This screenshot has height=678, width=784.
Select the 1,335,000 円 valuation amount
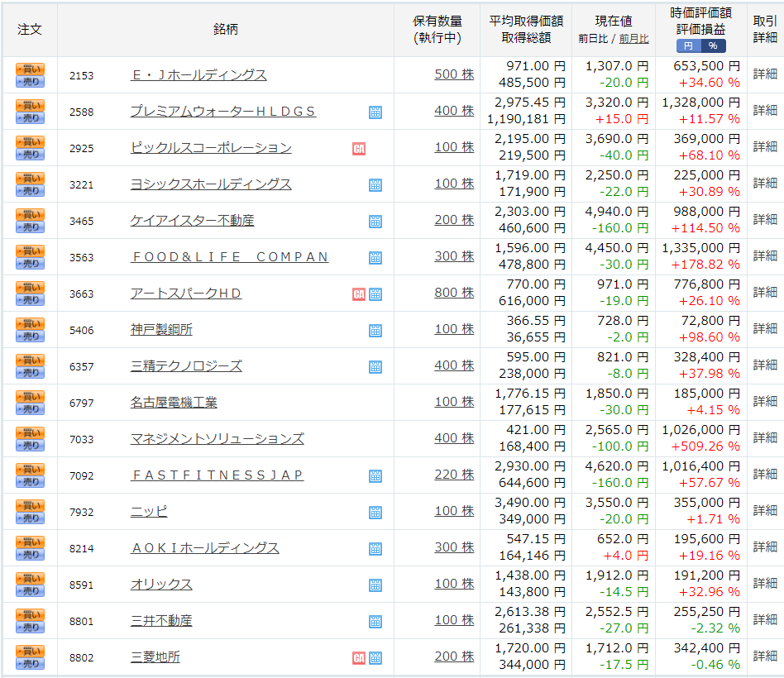tap(701, 248)
